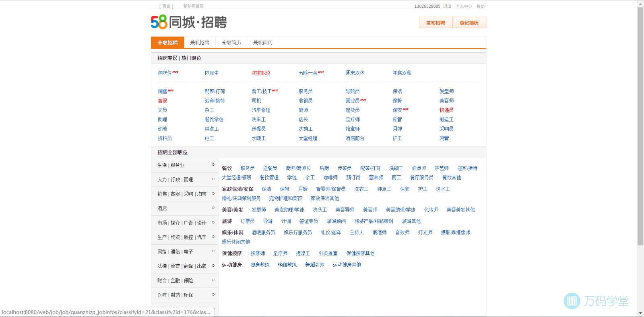644x317 pixels.
Task: Expand the 网络 | 通信 | 电子 chevron
Action: pos(213,251)
